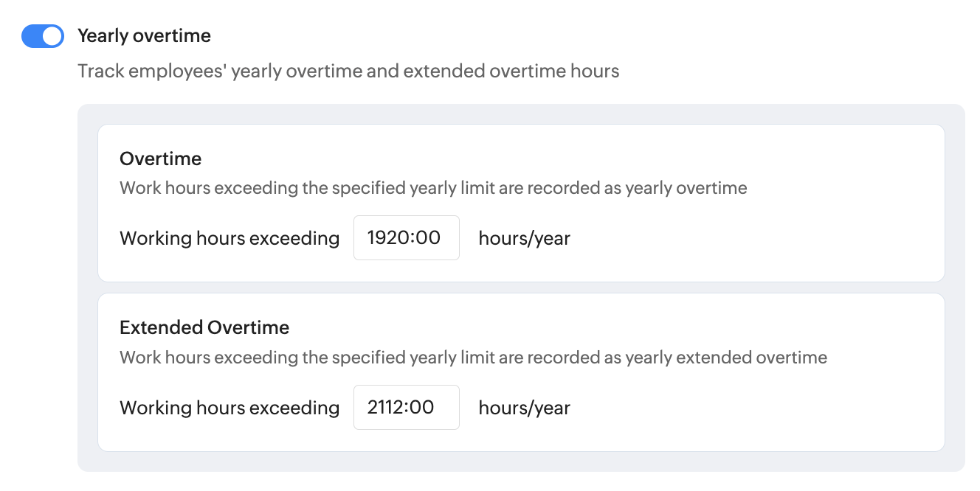This screenshot has width=980, height=491.
Task: Click the ":00" minutes in the 1920:00 field
Action: 427,237
